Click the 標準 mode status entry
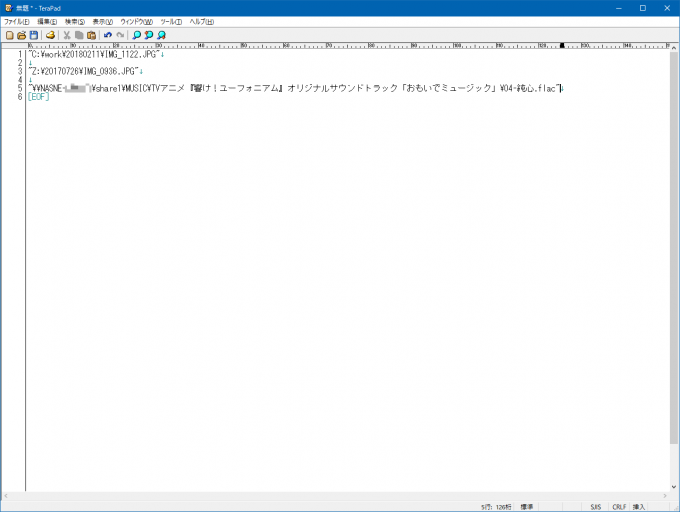Viewport: 680px width, 512px height. [526, 507]
